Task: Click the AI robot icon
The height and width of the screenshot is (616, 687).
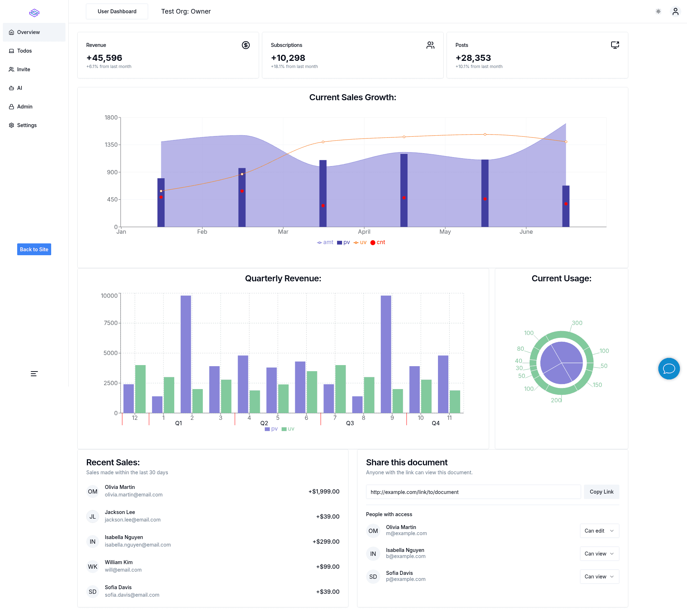Action: [11, 88]
